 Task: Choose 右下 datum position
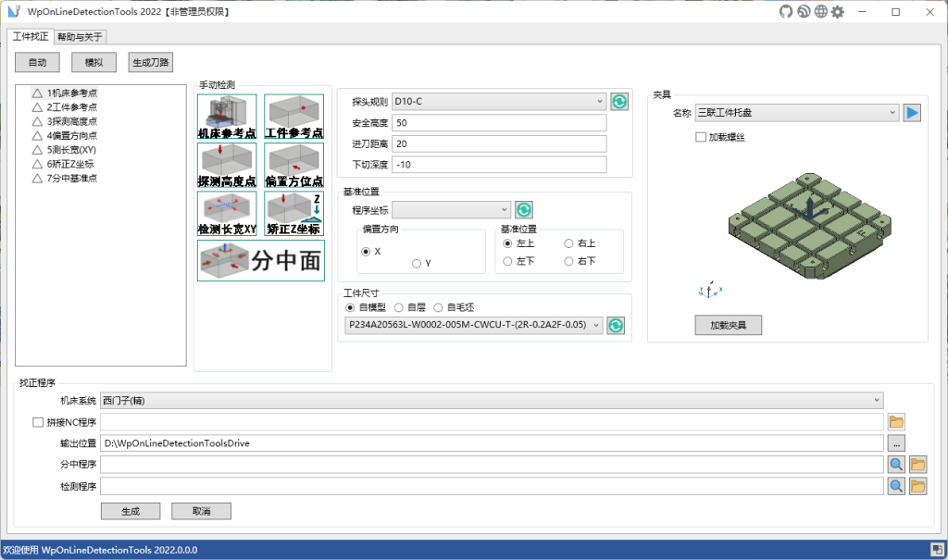click(569, 261)
